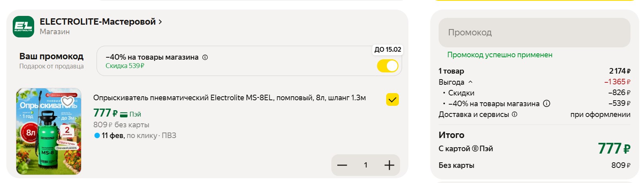Disable the −40% store promo code toggle
Image resolution: width=644 pixels, height=183 pixels.
(387, 66)
